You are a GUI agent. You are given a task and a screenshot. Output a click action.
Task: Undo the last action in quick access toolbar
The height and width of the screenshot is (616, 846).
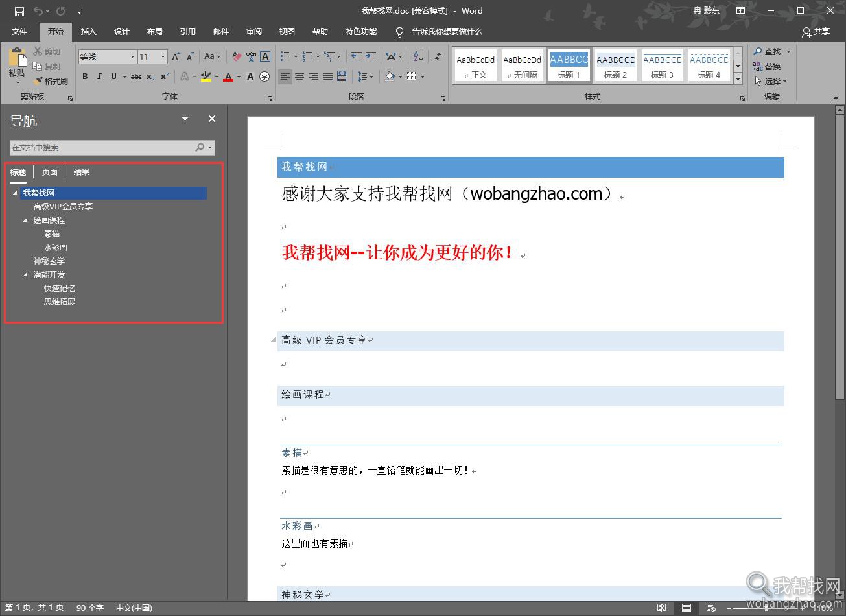coord(38,11)
